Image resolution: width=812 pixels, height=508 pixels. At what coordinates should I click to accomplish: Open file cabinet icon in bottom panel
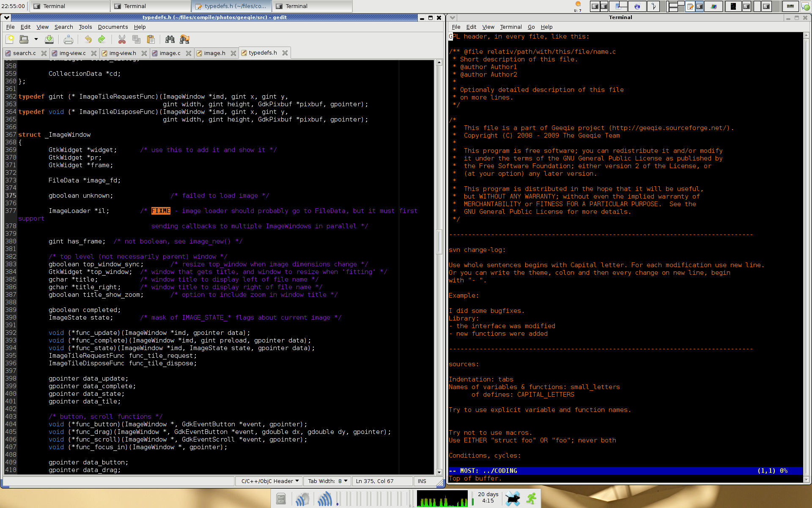coord(281,498)
